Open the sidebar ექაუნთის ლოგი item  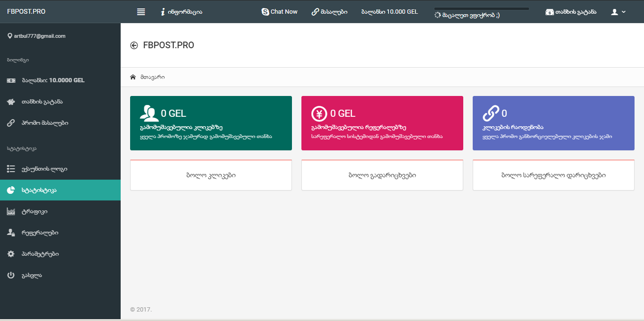[60, 169]
